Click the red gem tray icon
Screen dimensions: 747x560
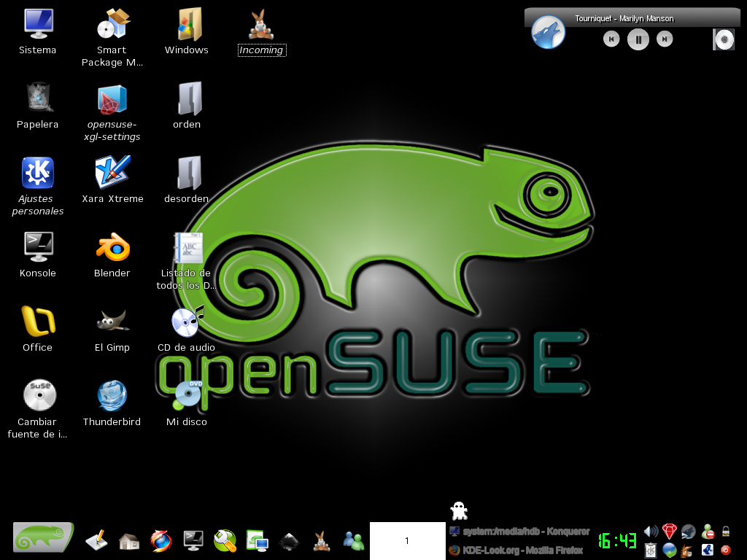tap(670, 531)
